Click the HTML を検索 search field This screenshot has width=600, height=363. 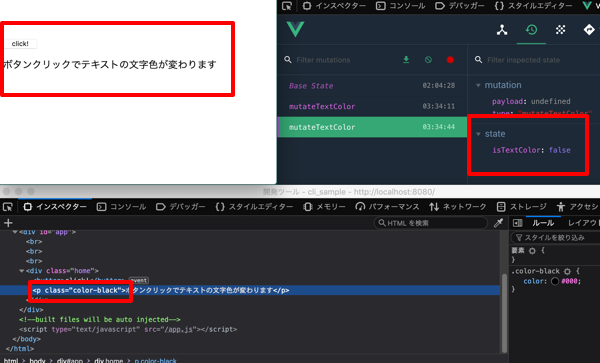pyautogui.click(x=430, y=223)
